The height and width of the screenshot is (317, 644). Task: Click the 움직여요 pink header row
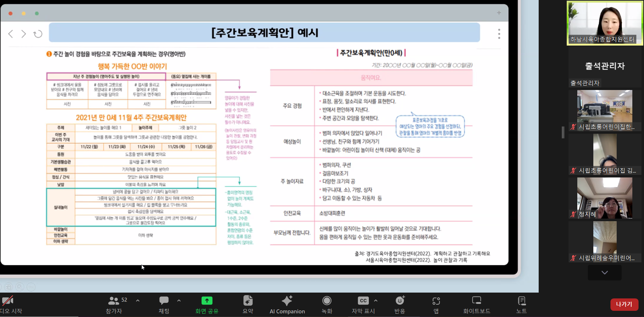[371, 78]
